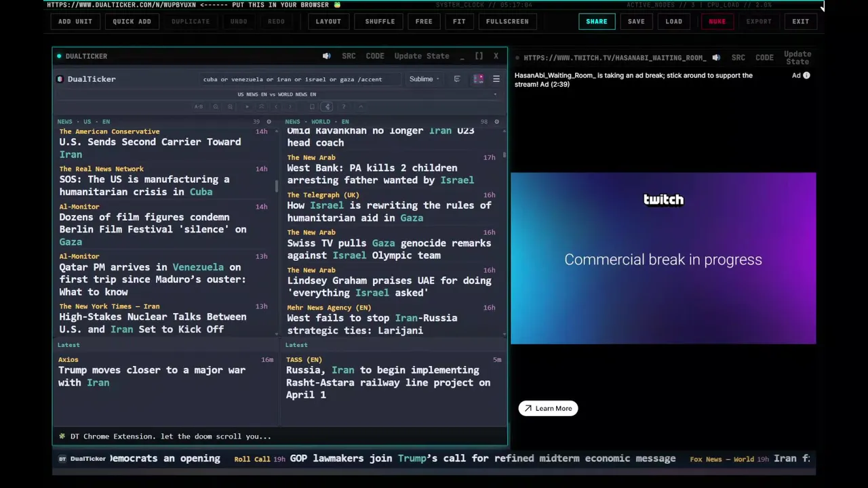Click the star icon beside DT Chrome Extension
Viewport: 868px width, 488px height.
[62, 436]
